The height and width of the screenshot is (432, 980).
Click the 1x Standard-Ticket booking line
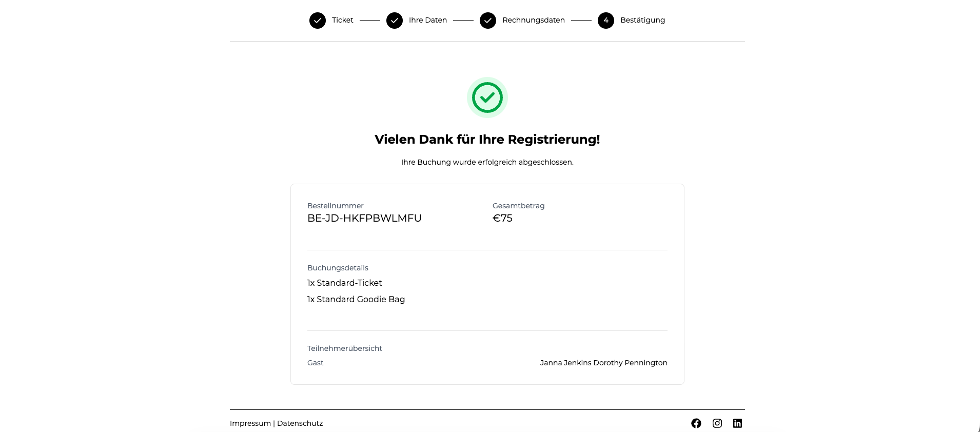point(345,283)
